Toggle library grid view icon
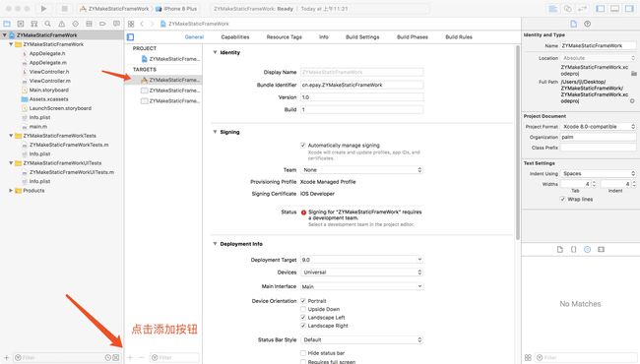Screen dimensions: 640x364 [x=528, y=357]
